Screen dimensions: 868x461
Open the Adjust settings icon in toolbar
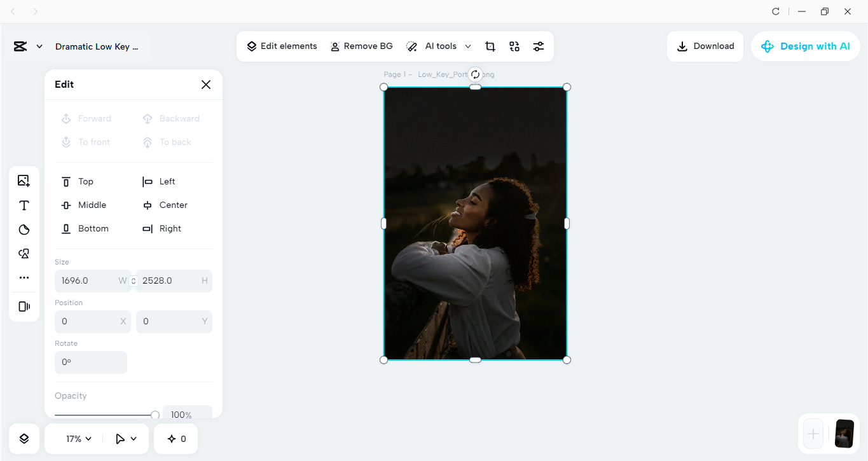[x=538, y=46]
